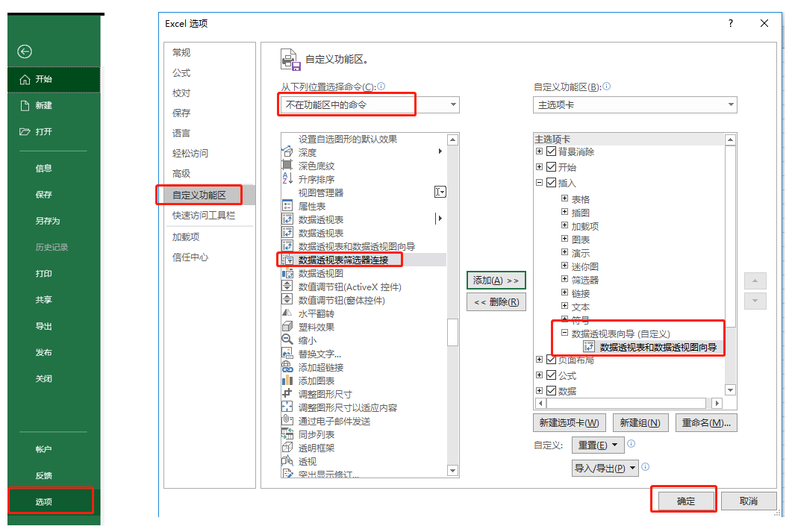
Task: Click the 数值调节钮(窗体控件) icon
Action: [x=287, y=300]
